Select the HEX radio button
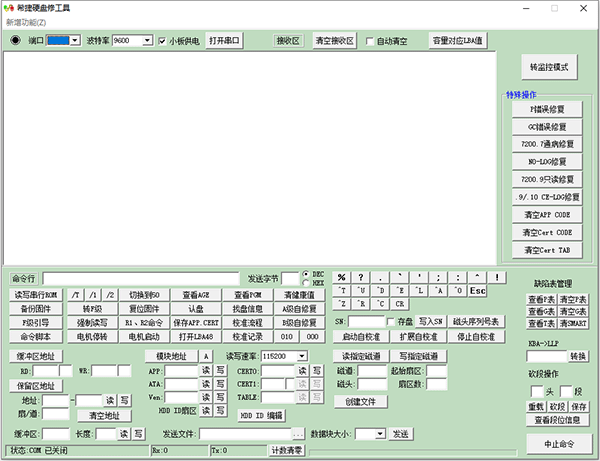 point(306,282)
